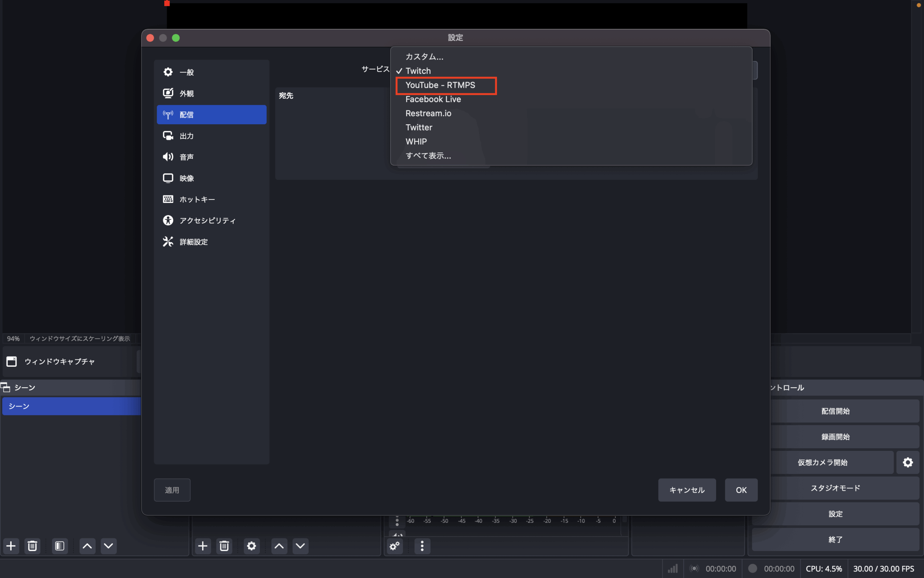Viewport: 924px width, 578px height.
Task: Click 設定 button in the controls dock
Action: pos(836,514)
